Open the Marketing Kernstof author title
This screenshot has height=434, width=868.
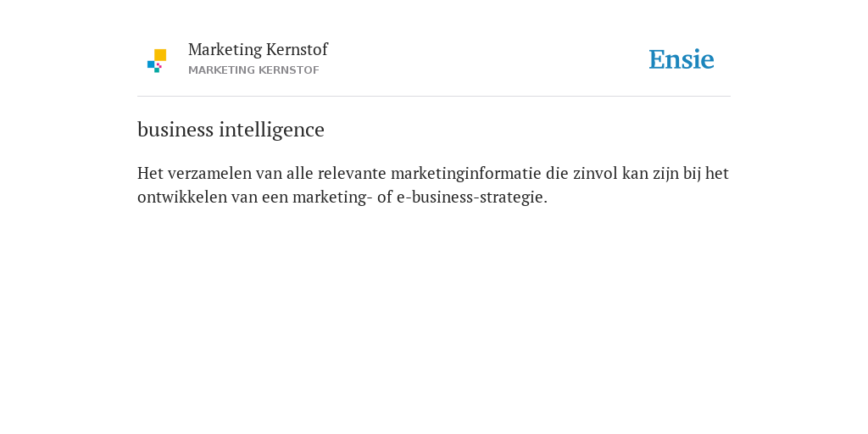point(258,49)
